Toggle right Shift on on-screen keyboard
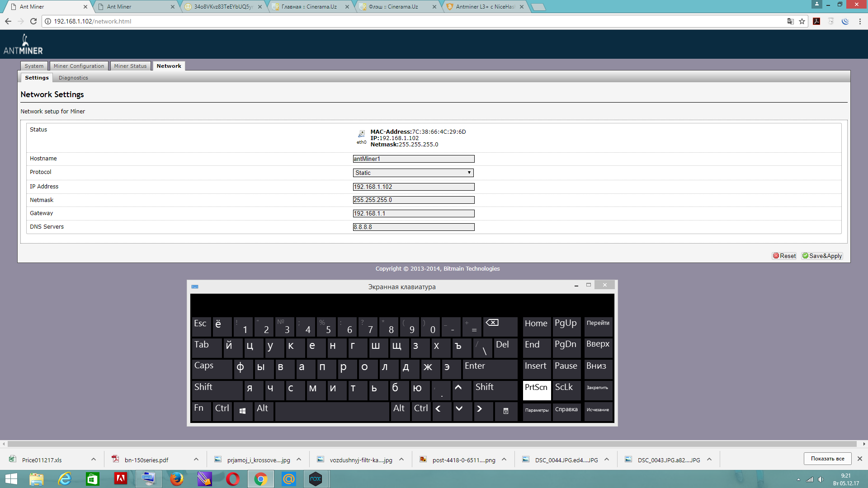This screenshot has width=868, height=488. (x=495, y=390)
